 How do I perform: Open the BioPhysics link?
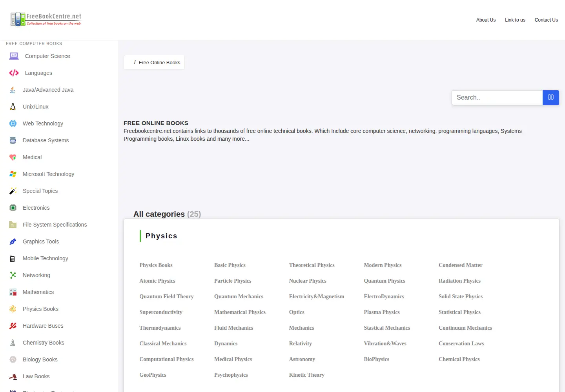pos(376,359)
